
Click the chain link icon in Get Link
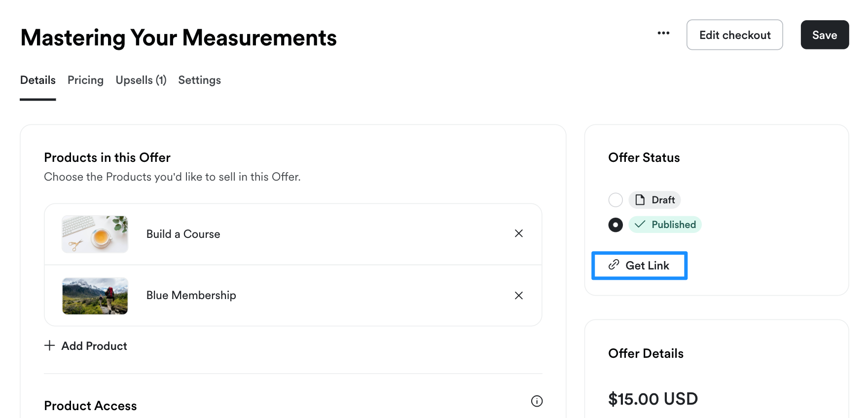(614, 265)
